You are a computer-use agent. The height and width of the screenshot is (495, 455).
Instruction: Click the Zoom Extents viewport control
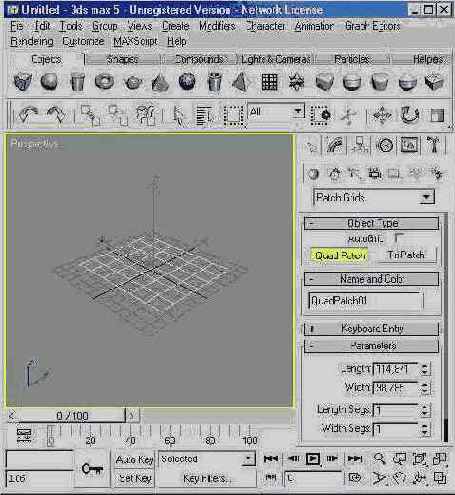pyautogui.click(x=419, y=459)
